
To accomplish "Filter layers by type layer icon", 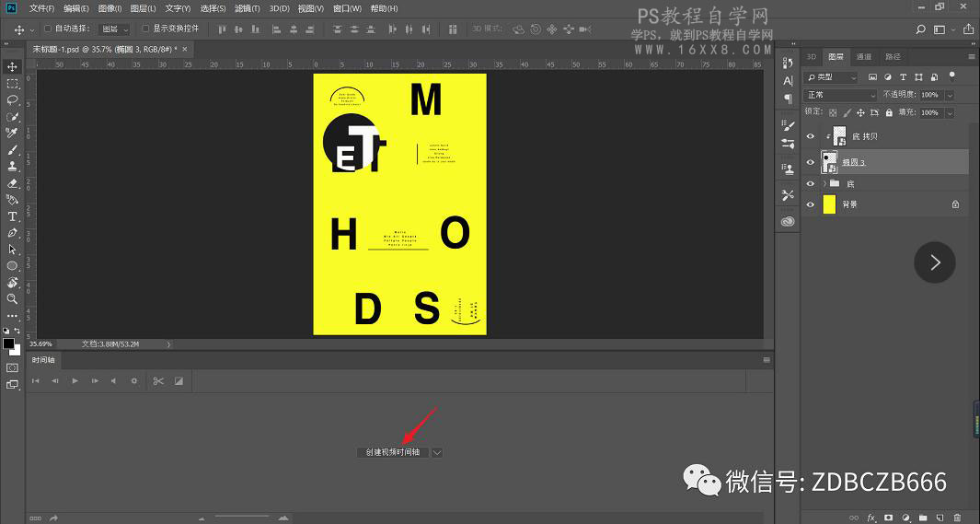I will click(903, 77).
